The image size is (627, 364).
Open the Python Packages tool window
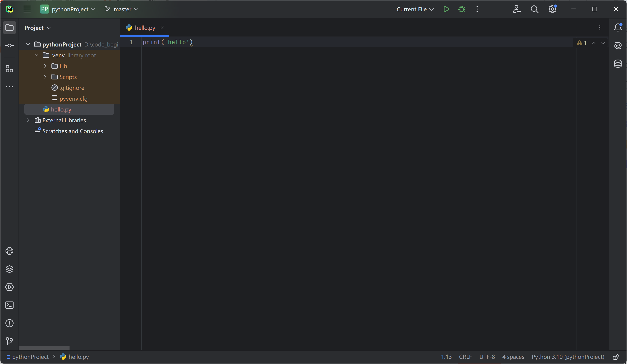[x=9, y=269]
